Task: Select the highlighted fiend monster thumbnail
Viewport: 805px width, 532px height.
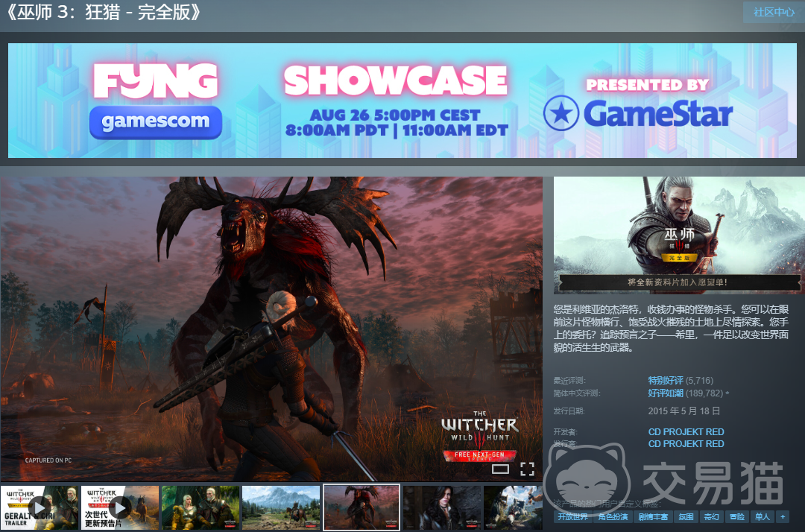Action: tap(362, 507)
